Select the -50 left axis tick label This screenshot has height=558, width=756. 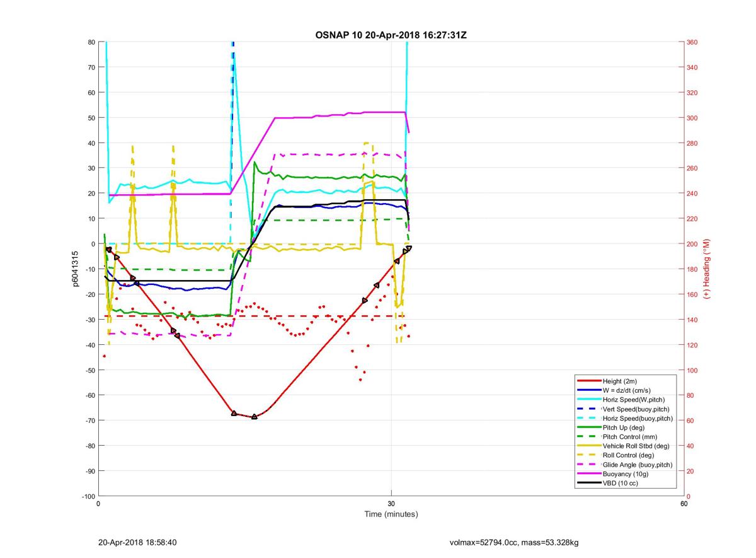[x=89, y=370]
